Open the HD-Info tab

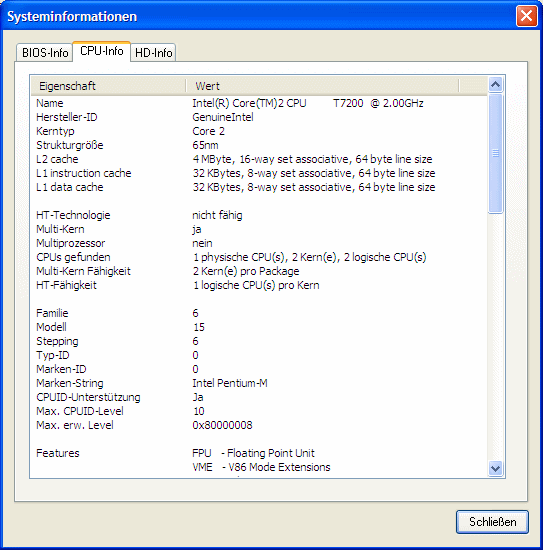coord(153,53)
